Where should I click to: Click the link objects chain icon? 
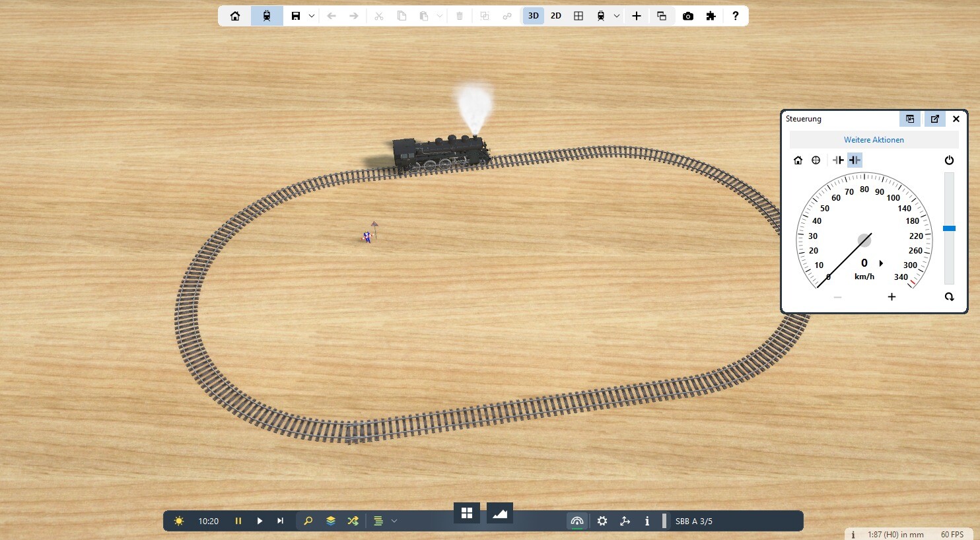click(507, 16)
